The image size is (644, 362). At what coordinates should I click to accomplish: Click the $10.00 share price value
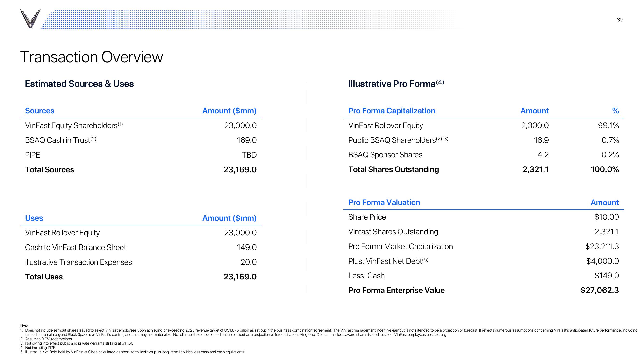coord(607,217)
